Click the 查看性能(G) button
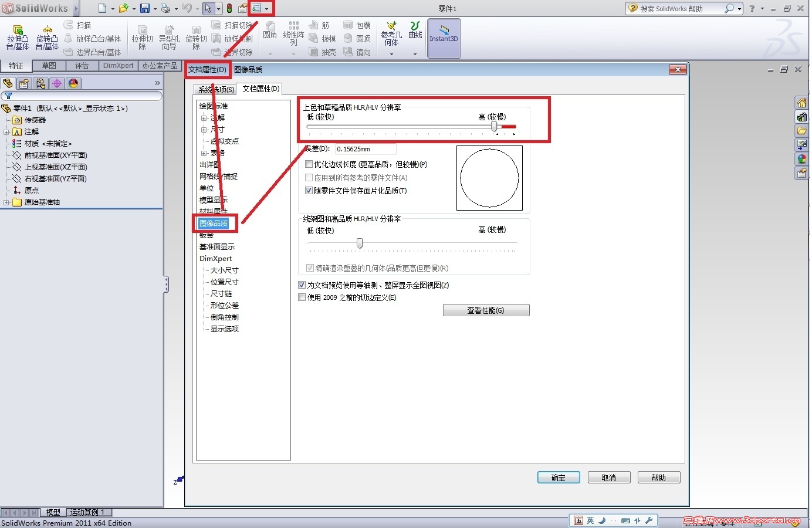 pyautogui.click(x=486, y=310)
